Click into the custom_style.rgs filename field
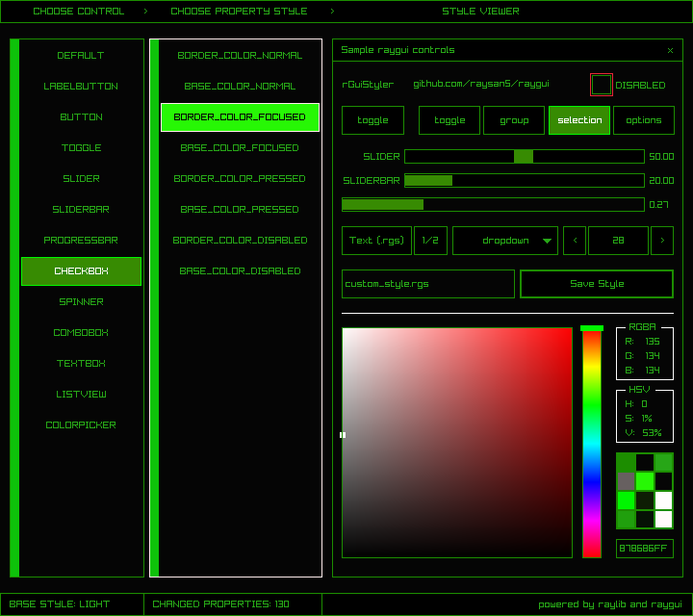This screenshot has width=693, height=616. point(428,284)
